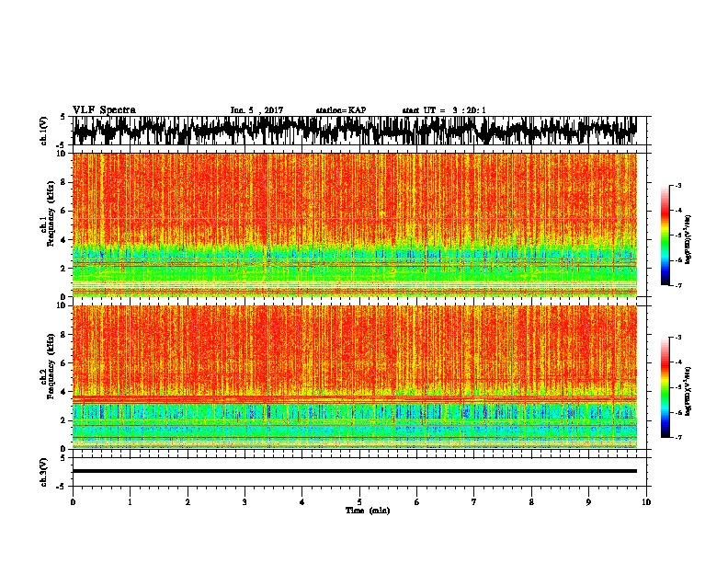The image size is (728, 563).
Task: Click the "2" kHz tick of ch.1 spectrogram
Action: click(x=63, y=269)
